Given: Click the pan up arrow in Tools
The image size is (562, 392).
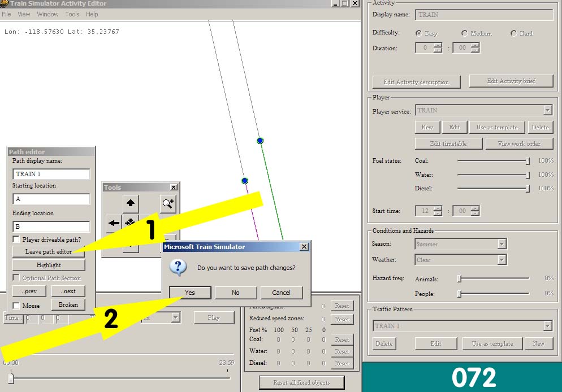Looking at the screenshot, I should coord(131,203).
